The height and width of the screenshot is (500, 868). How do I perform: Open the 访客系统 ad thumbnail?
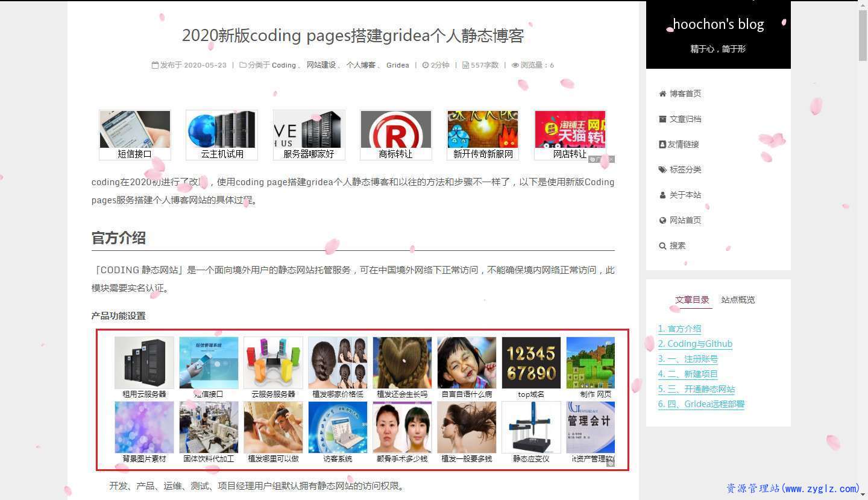(338, 432)
